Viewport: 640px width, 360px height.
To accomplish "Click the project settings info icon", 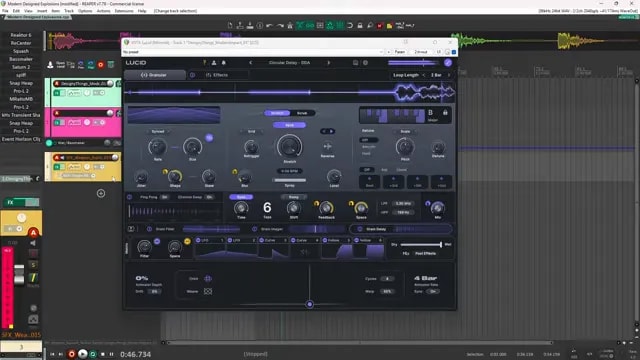I will pos(260,25).
